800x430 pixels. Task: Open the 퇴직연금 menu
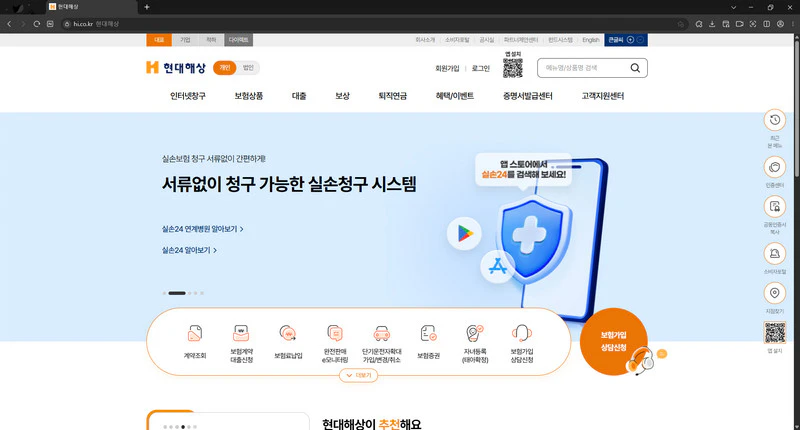click(x=392, y=96)
